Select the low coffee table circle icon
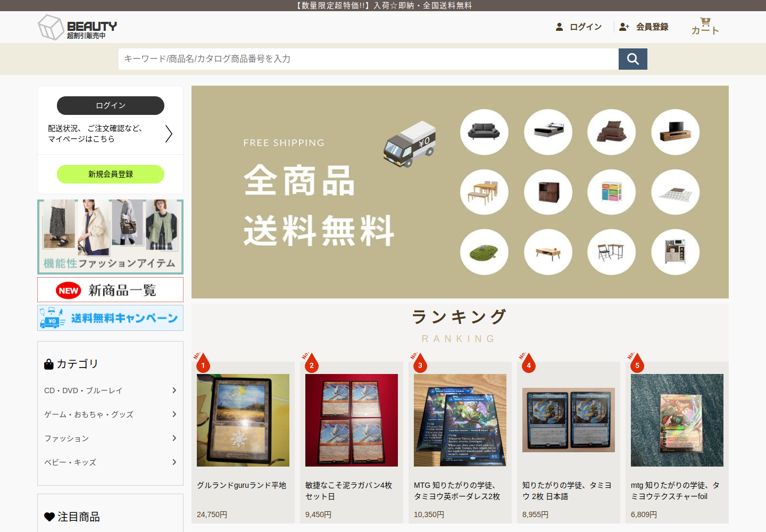Image resolution: width=766 pixels, height=532 pixels. pos(548,252)
